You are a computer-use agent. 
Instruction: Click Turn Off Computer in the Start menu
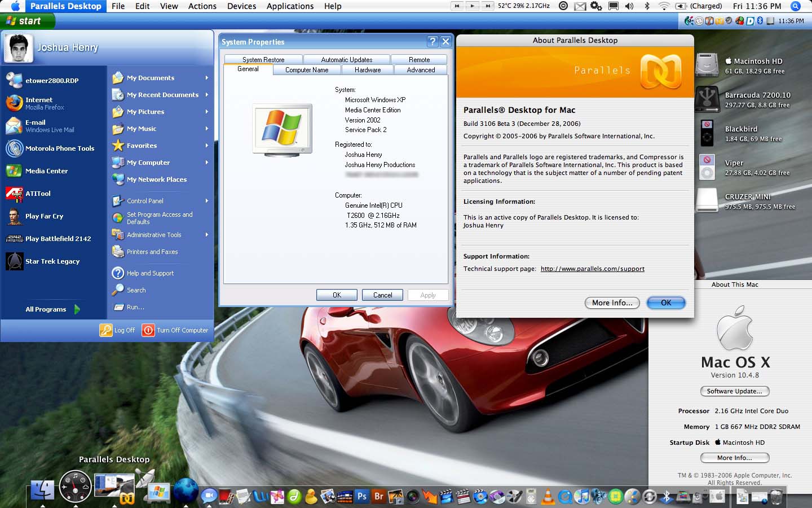coord(175,330)
